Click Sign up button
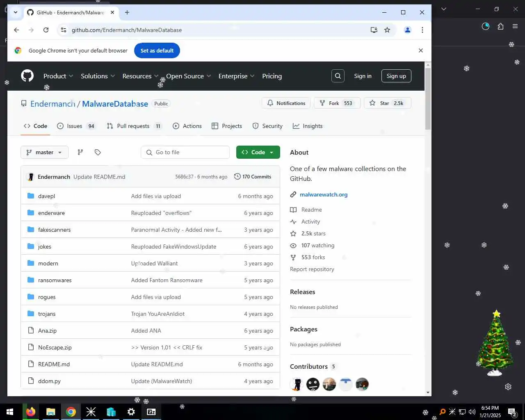 396,76
